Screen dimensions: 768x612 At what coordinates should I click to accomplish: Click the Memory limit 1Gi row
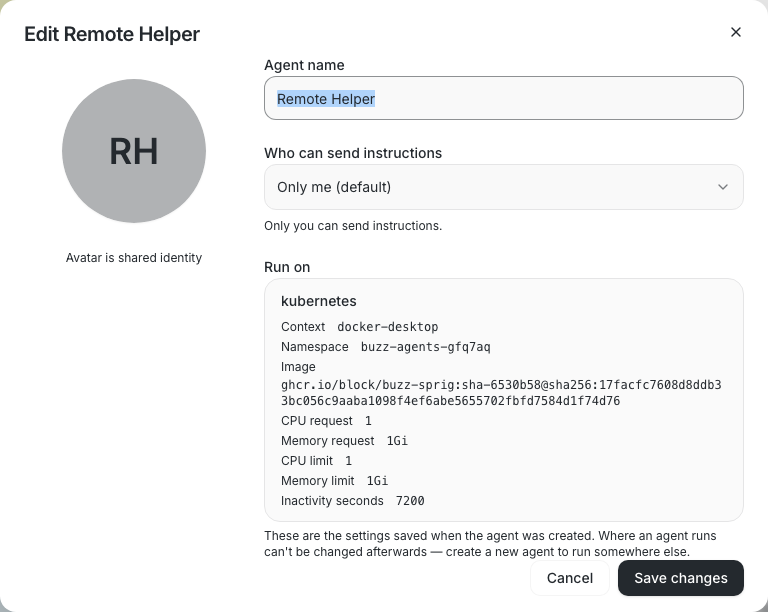[x=334, y=481]
